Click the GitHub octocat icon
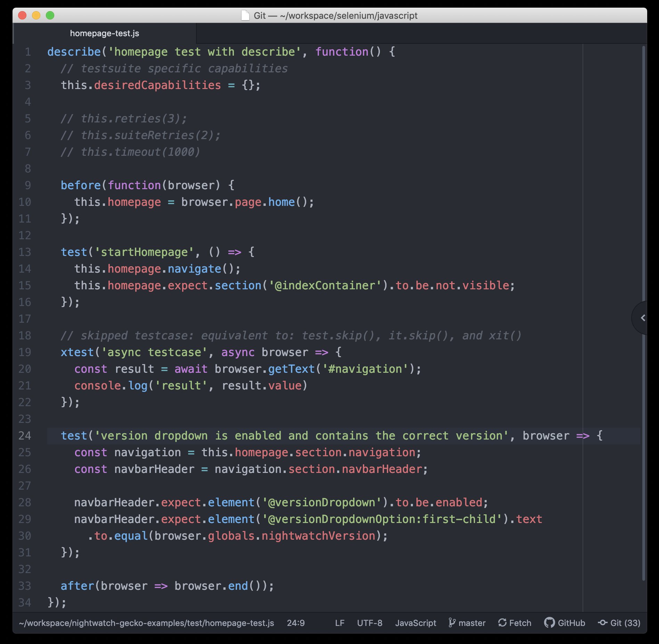This screenshot has height=644, width=659. tap(549, 623)
